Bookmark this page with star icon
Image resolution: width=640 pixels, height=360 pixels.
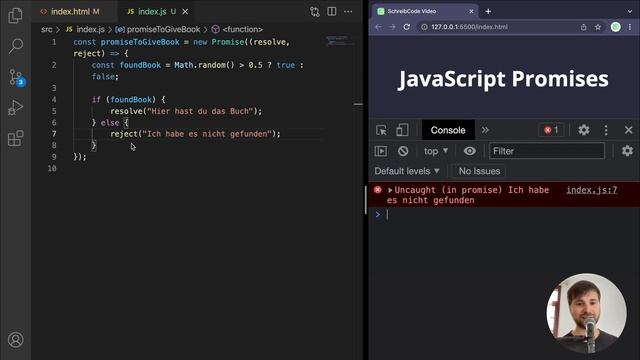(x=598, y=27)
